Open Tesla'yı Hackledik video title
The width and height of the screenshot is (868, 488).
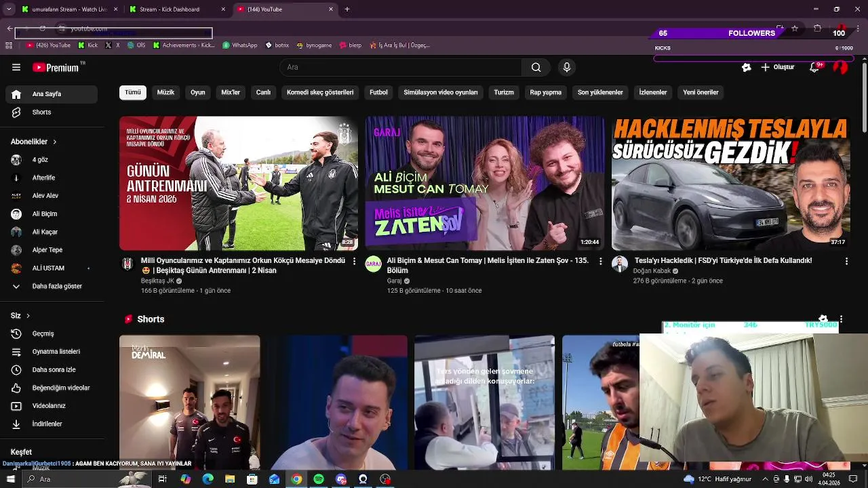723,260
